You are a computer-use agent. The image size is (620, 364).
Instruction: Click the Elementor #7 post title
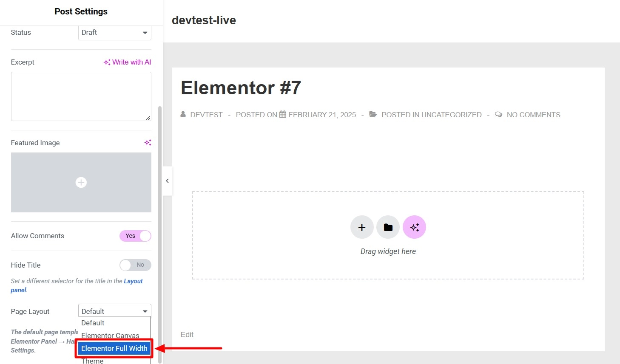click(x=241, y=88)
